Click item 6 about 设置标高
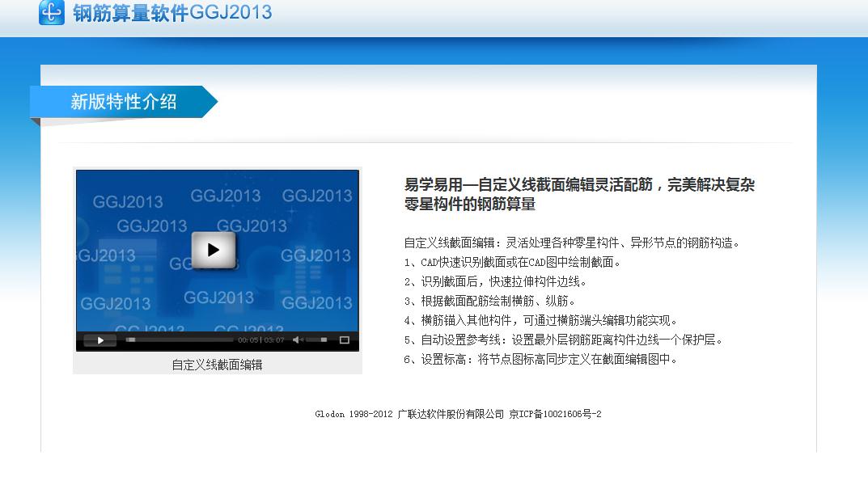 tap(541, 359)
